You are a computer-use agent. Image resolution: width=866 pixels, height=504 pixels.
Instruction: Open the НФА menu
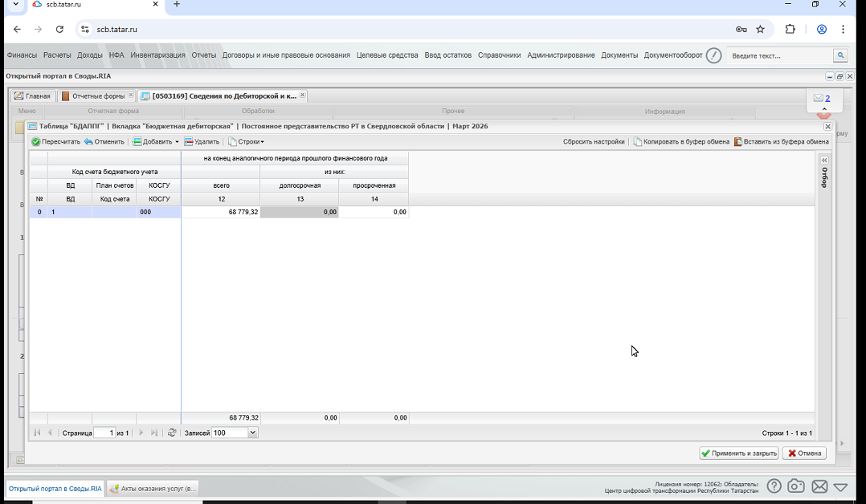(116, 55)
